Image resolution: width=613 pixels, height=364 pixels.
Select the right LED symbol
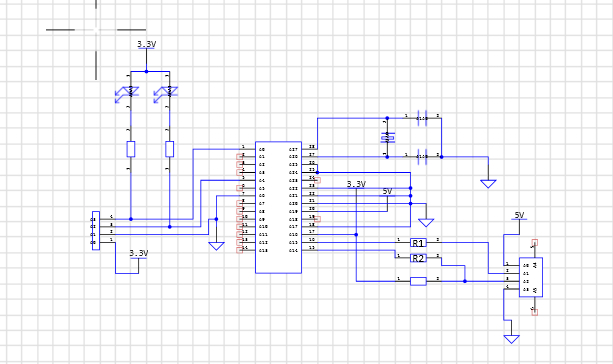coord(166,94)
